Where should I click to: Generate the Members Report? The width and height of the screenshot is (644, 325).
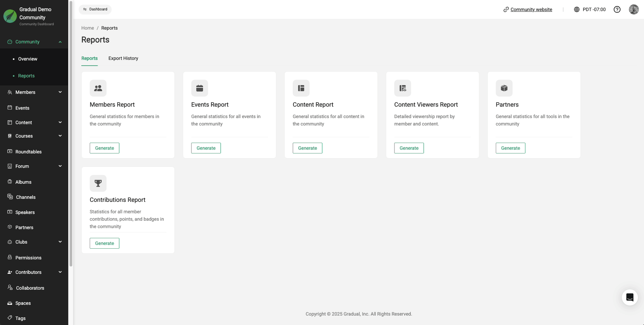(104, 148)
